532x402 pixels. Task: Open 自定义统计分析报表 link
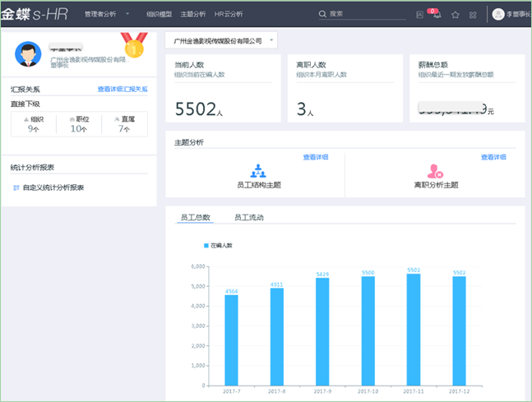click(53, 187)
